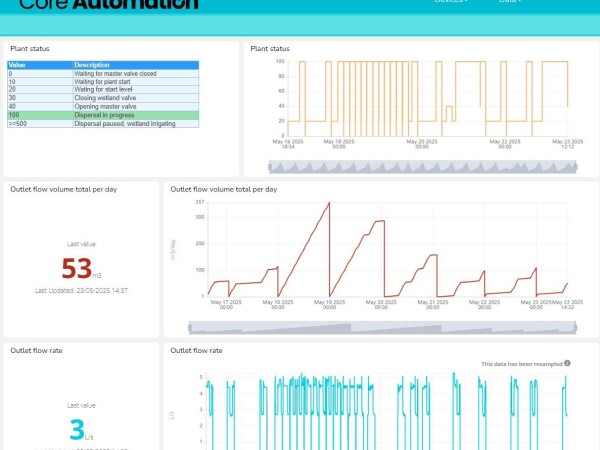Click 'Outlet flow rate' title above the chart
The width and height of the screenshot is (600, 450).
196,351
